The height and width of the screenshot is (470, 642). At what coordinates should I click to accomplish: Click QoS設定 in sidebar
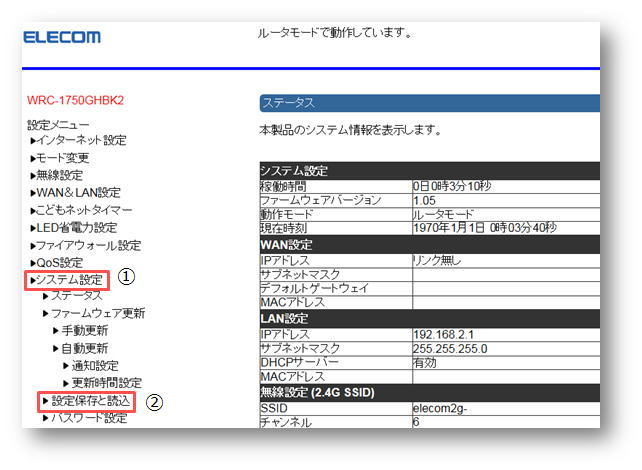61,262
